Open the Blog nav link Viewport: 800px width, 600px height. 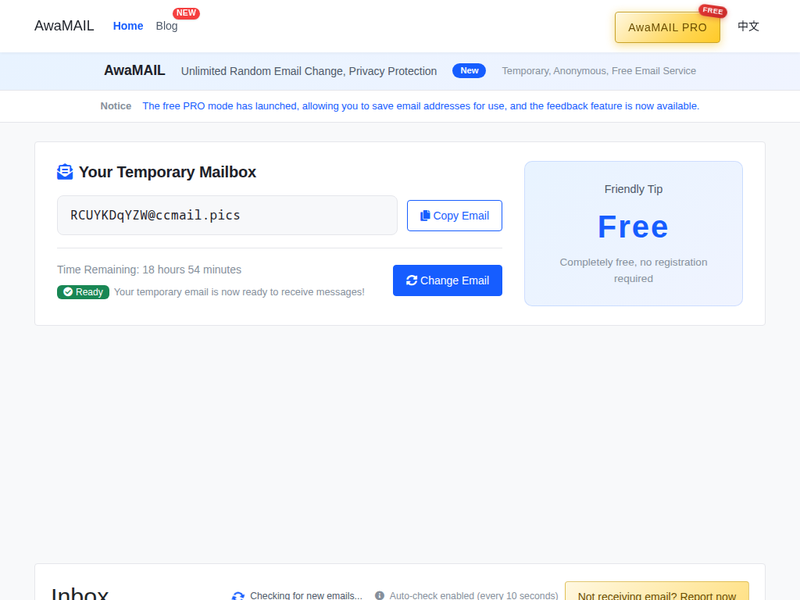tap(167, 26)
